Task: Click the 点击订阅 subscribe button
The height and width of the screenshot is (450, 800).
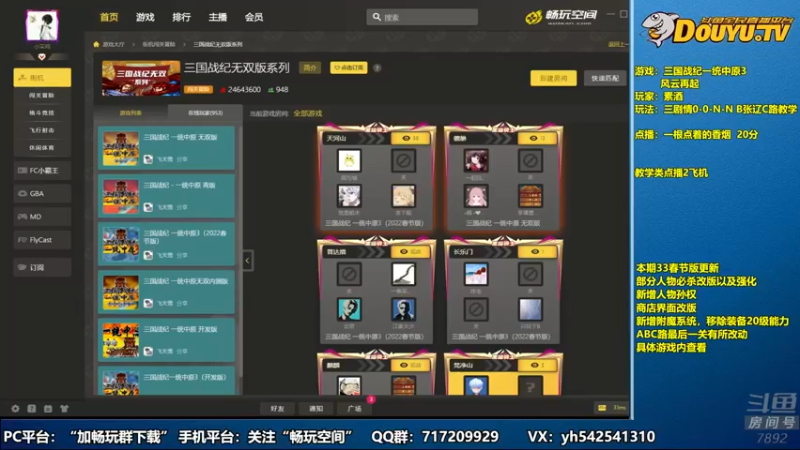Action: tap(348, 68)
